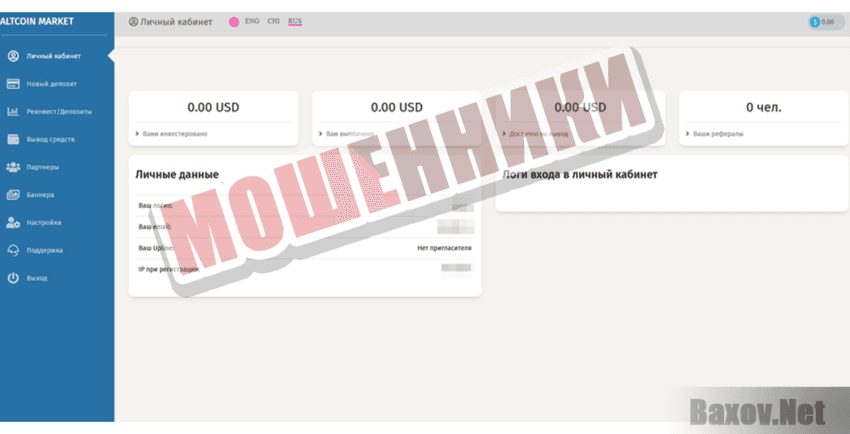
Task: Open the Партнеры menu item
Action: click(43, 167)
